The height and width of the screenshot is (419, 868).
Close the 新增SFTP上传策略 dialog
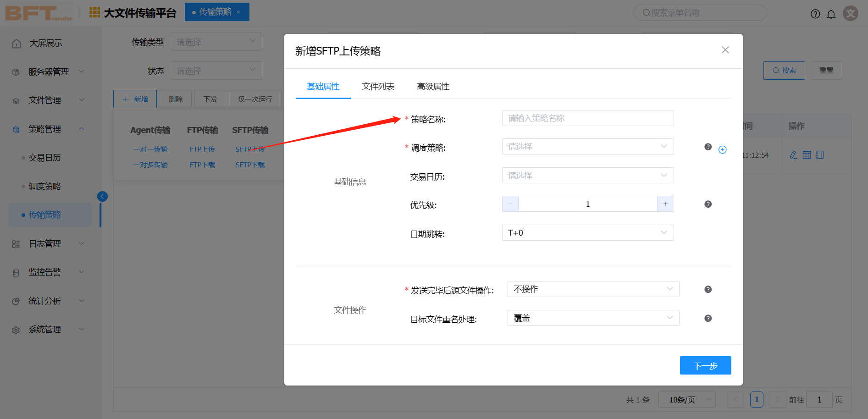pos(725,50)
